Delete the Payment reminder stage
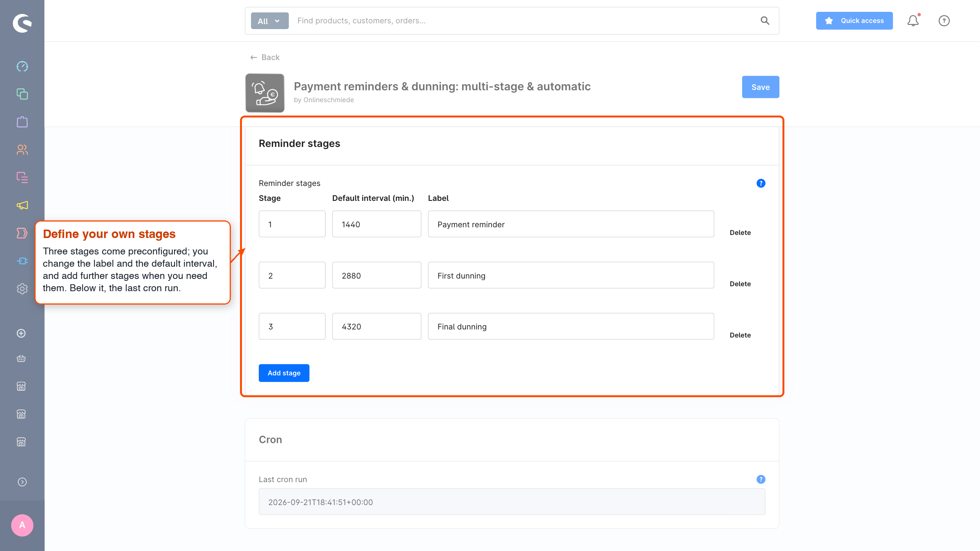 point(740,233)
